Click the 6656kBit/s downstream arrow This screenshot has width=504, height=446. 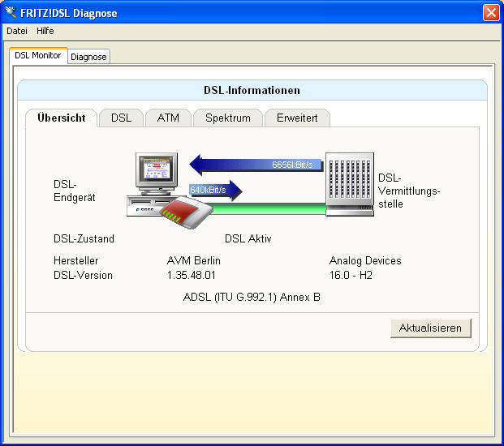(256, 165)
